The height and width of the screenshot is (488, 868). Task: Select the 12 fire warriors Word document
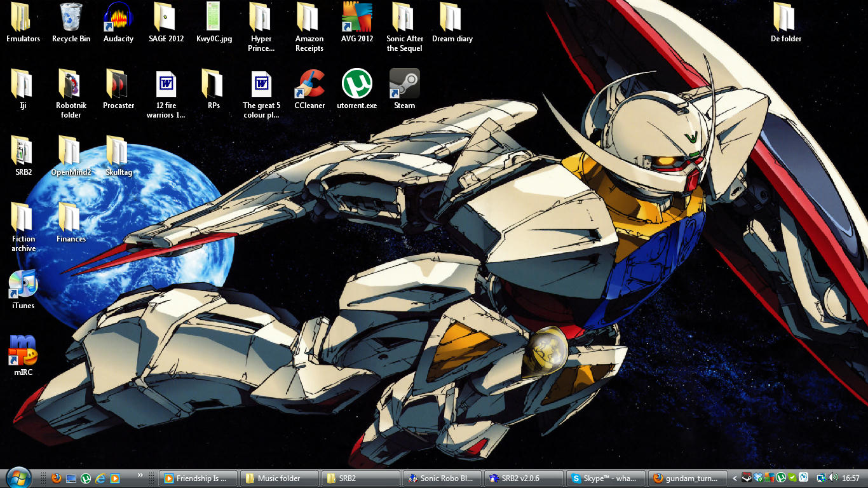coord(166,95)
